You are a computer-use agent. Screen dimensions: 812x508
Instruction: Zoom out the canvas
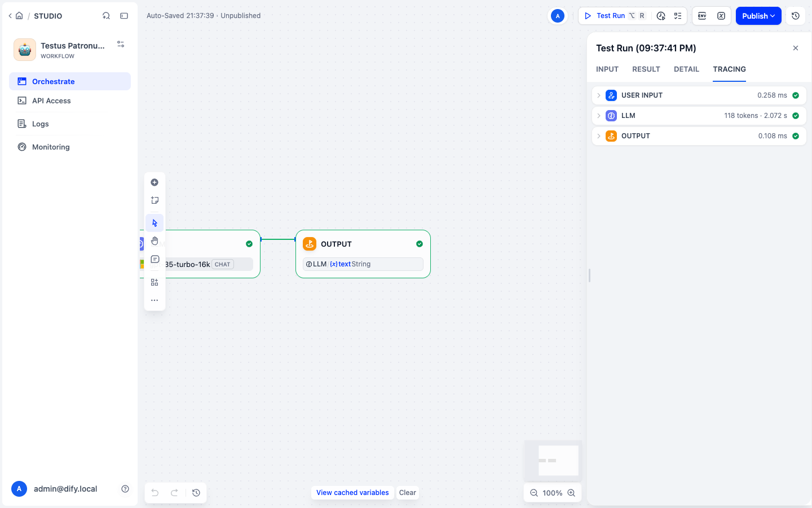coord(534,493)
